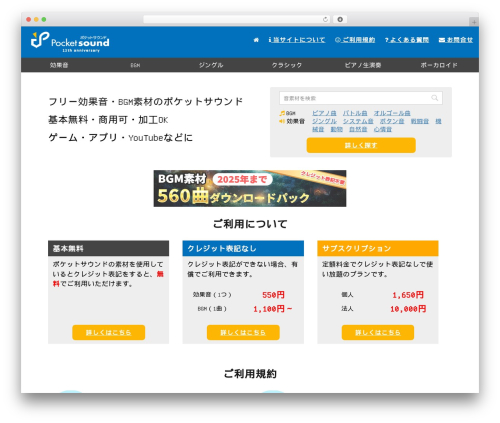Viewport: 500px width, 423px height.
Task: Click the 効果音 speaker icon
Action: pos(282,121)
